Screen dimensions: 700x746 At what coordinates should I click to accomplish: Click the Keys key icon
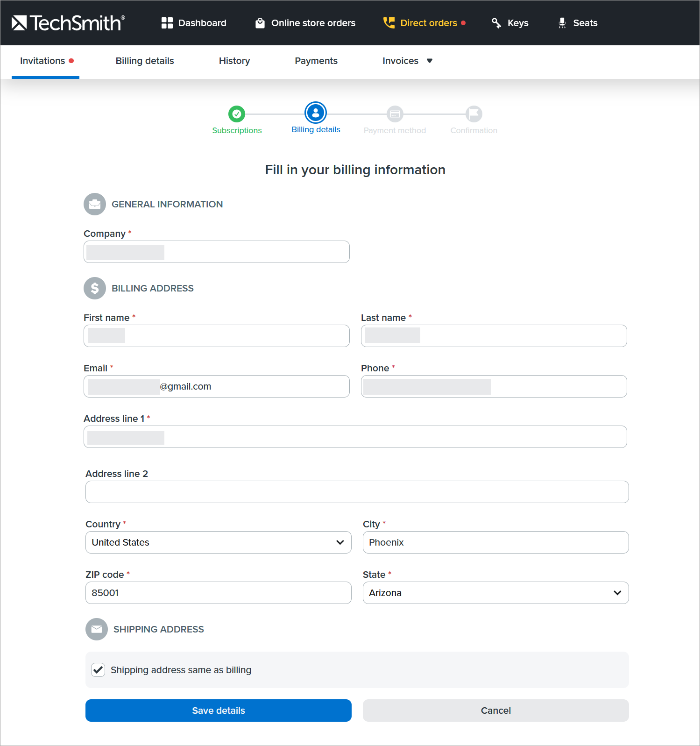coord(496,23)
